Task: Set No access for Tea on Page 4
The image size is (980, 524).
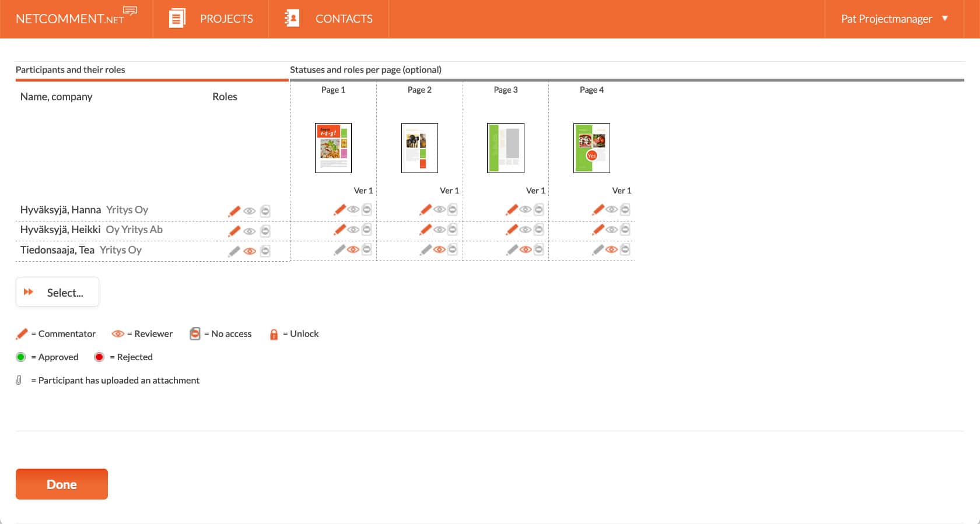Action: pyautogui.click(x=625, y=249)
